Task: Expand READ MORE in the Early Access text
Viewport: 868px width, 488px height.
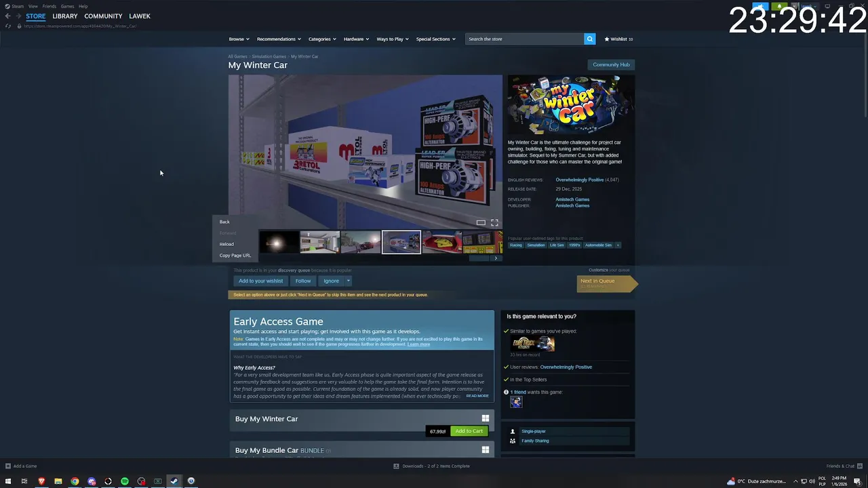Action: pos(477,396)
